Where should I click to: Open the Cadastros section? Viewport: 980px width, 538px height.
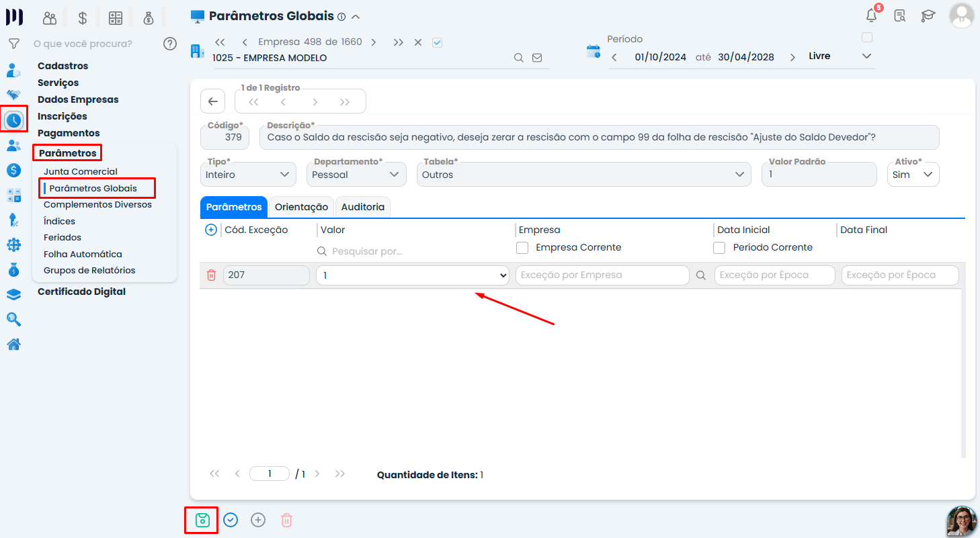click(63, 66)
